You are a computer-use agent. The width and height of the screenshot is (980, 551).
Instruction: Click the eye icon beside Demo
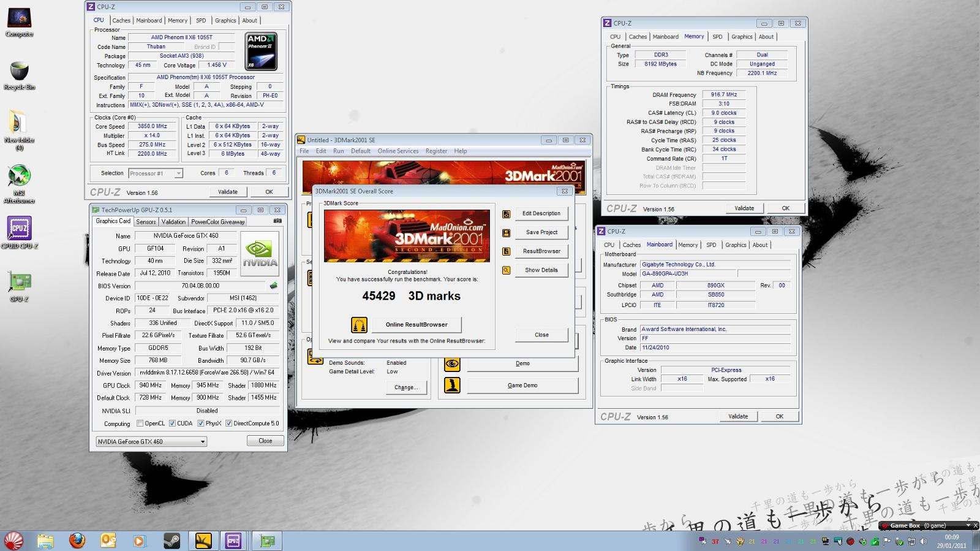pyautogui.click(x=452, y=364)
